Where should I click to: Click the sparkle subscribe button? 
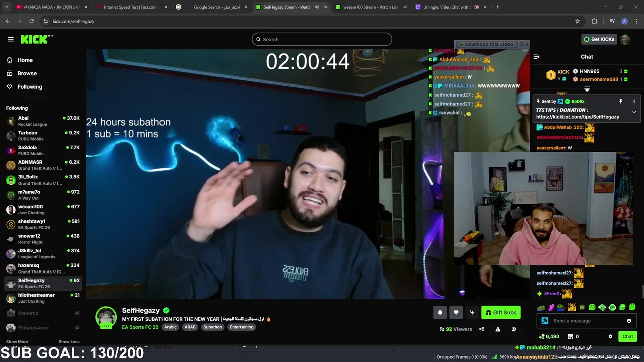point(472,312)
